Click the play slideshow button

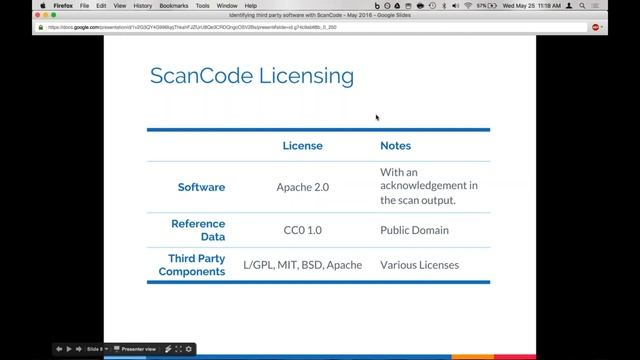(69, 349)
